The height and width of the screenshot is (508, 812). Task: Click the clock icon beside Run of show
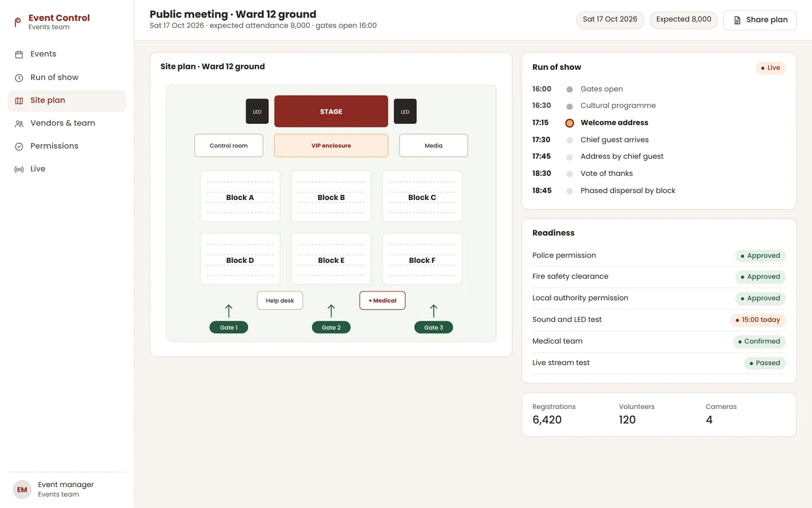click(x=19, y=77)
